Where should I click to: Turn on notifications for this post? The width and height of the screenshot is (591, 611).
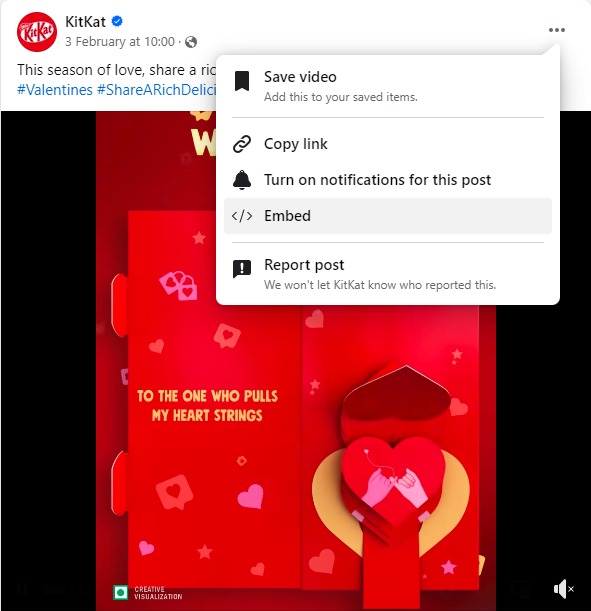[x=388, y=180]
